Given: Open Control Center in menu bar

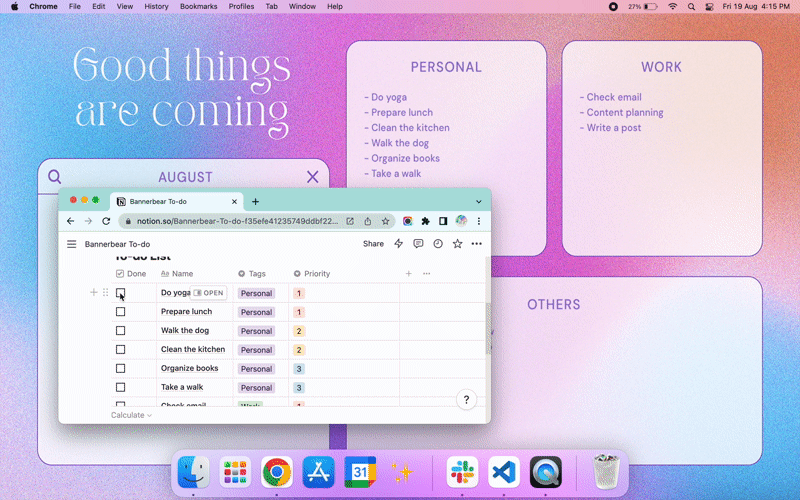Looking at the screenshot, I should pyautogui.click(x=709, y=7).
